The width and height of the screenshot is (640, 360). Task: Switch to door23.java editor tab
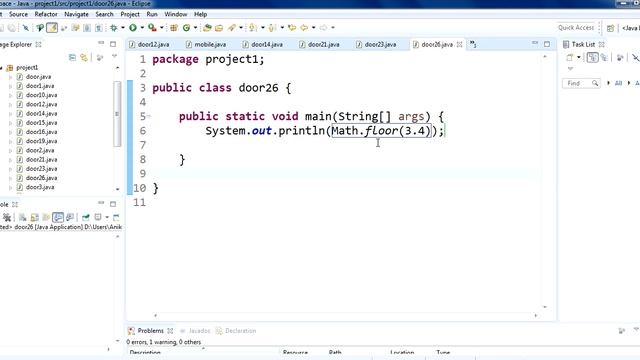pos(376,44)
